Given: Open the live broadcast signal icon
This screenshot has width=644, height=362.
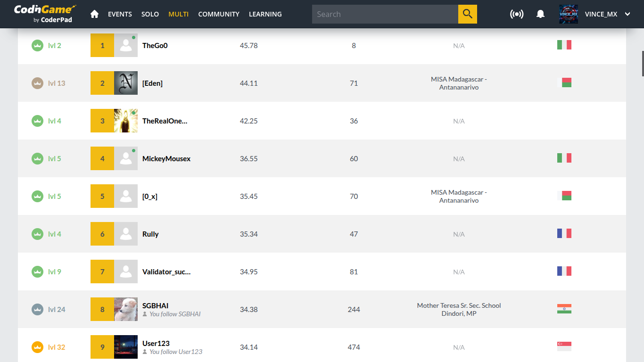Looking at the screenshot, I should (517, 14).
